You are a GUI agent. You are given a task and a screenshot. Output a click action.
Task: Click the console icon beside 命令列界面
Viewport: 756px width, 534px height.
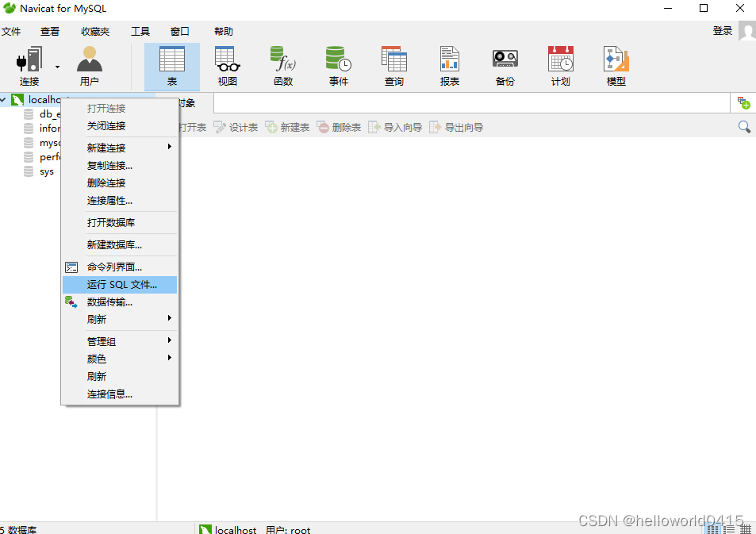[x=71, y=267]
